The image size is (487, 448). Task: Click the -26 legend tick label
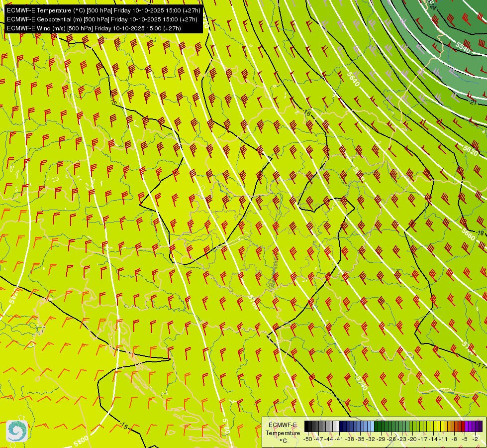tap(391, 439)
